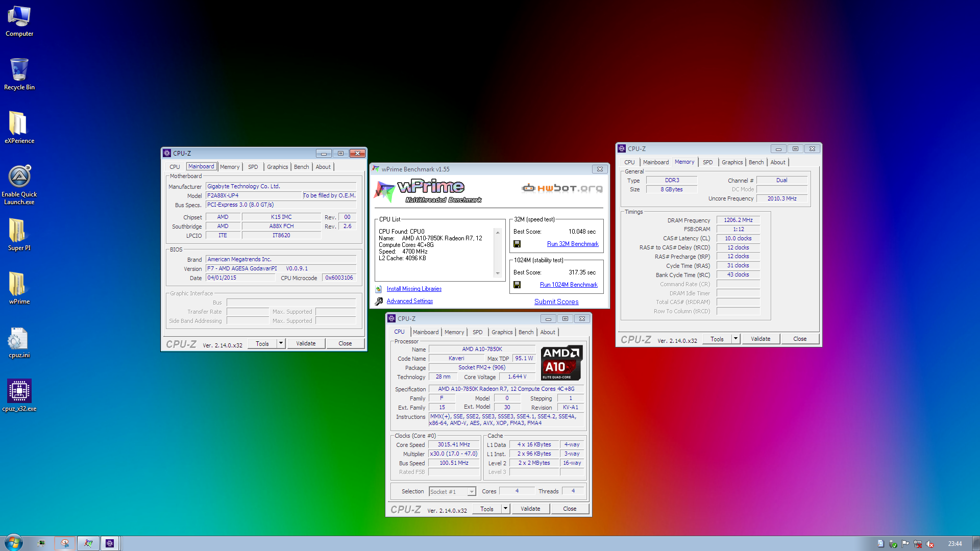This screenshot has height=551, width=980.
Task: Switch to CPU-Z taskbar button
Action: coord(110,543)
